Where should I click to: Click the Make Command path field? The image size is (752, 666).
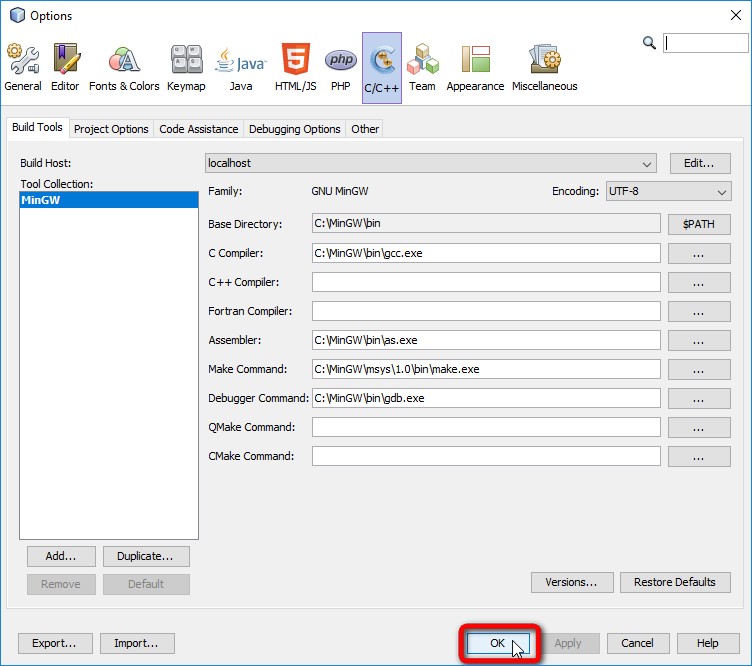coord(486,369)
